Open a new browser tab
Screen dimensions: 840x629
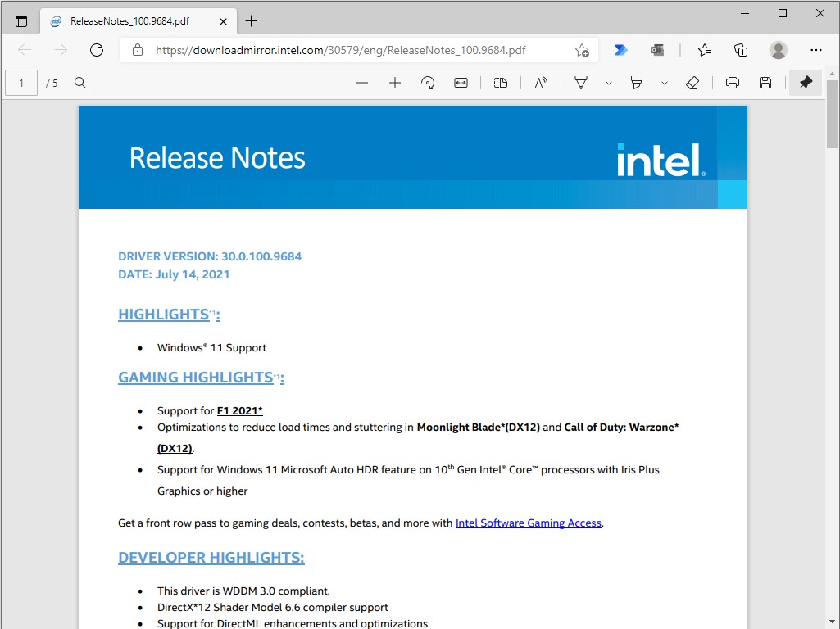coord(251,21)
